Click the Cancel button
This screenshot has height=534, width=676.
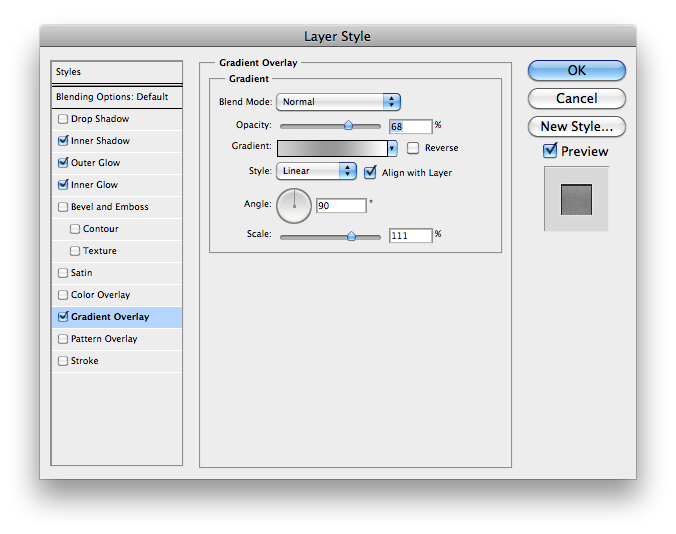click(576, 99)
